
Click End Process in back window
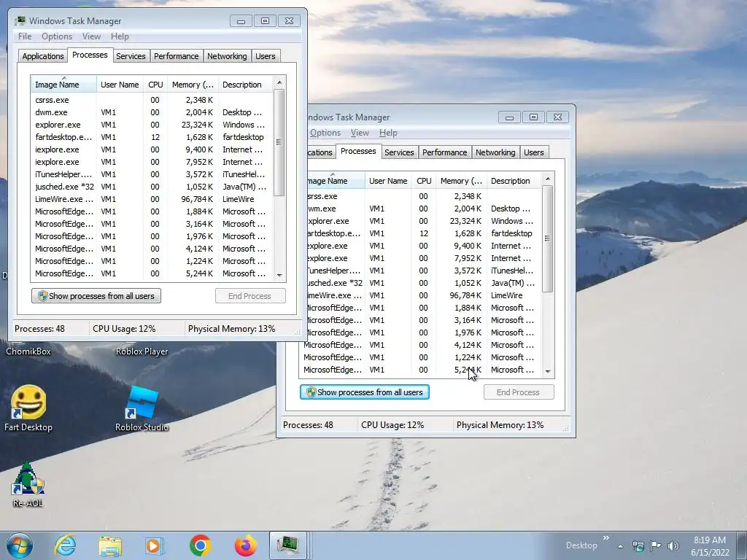(x=250, y=296)
